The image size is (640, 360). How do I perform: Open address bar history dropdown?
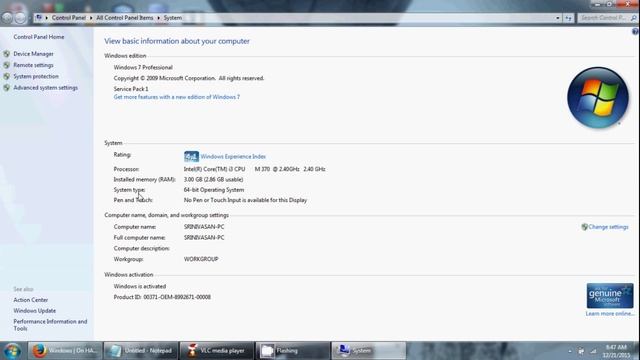click(558, 18)
